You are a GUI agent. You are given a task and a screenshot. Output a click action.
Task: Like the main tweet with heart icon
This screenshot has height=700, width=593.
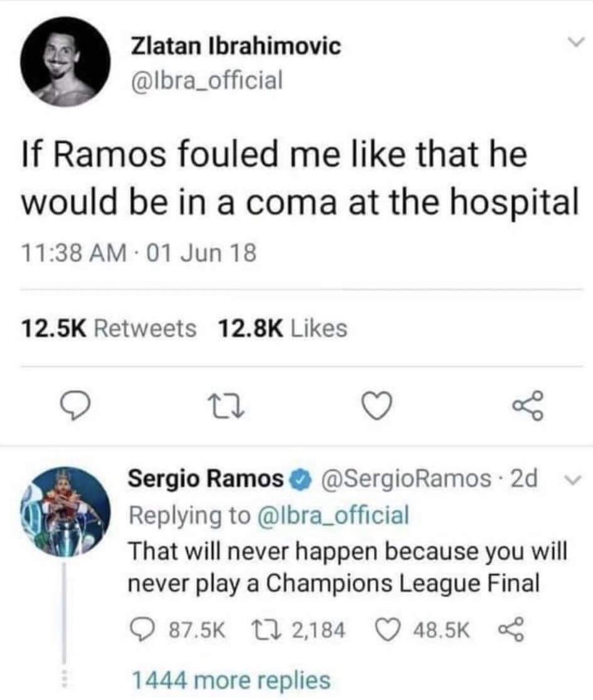[378, 406]
